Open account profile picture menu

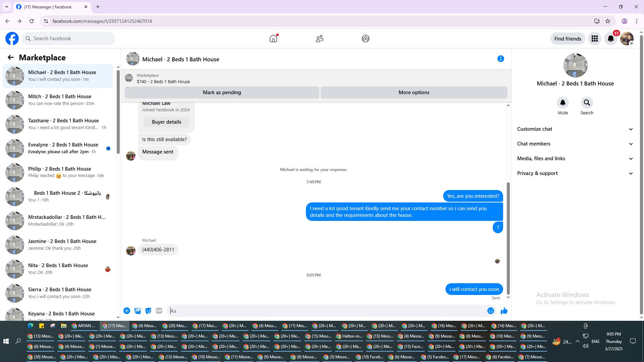point(627,39)
